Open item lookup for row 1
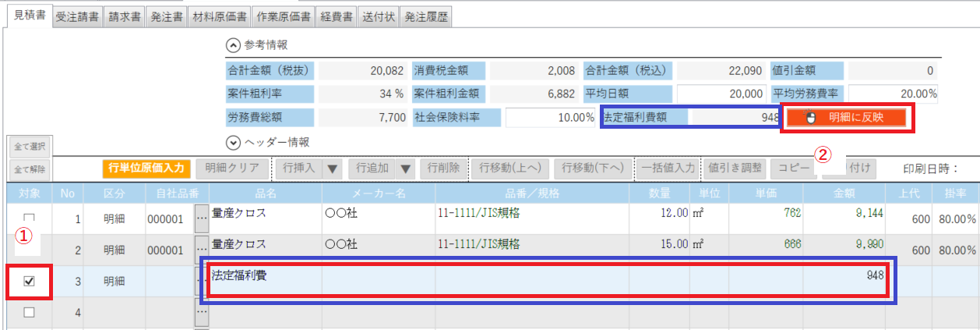Image resolution: width=980 pixels, height=330 pixels. coord(202,219)
